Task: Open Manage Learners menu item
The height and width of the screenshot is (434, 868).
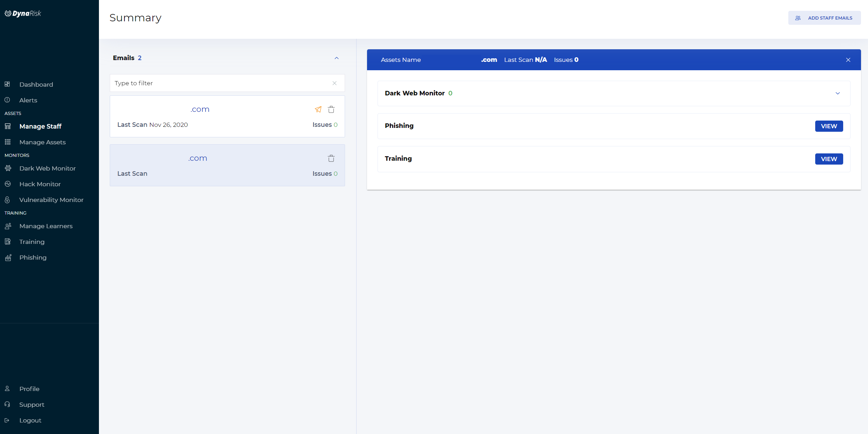Action: pyautogui.click(x=46, y=226)
